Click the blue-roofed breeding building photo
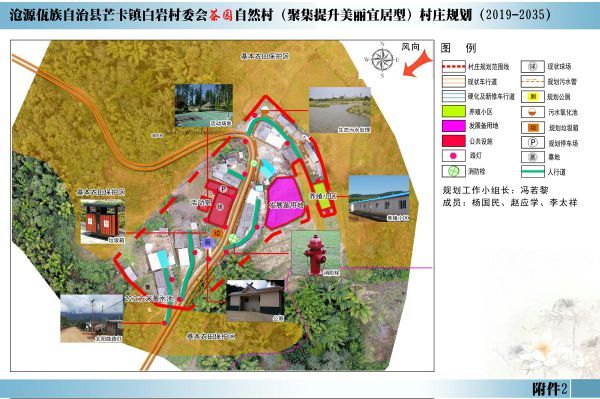 (x=379, y=199)
